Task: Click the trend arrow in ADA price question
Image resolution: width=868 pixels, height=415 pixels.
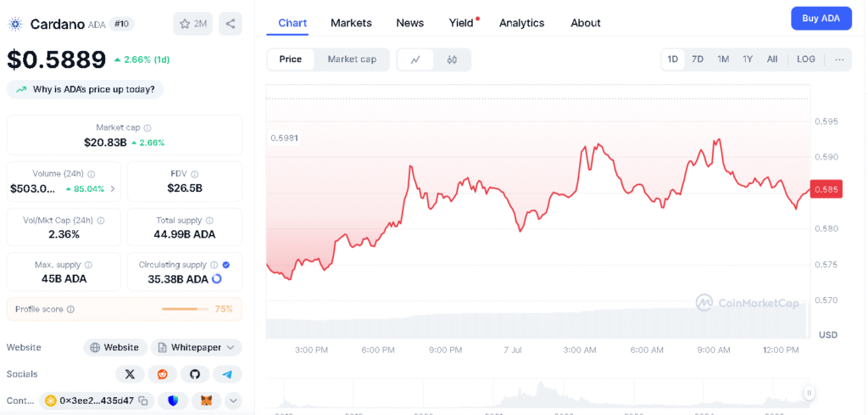Action: click(21, 89)
